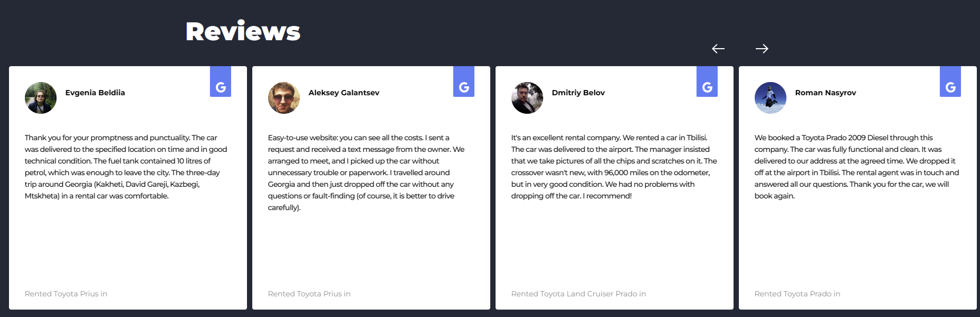Click "Rented Toyota Prius in" under Aleksey's review
The height and width of the screenshot is (317, 980).
[x=309, y=294]
